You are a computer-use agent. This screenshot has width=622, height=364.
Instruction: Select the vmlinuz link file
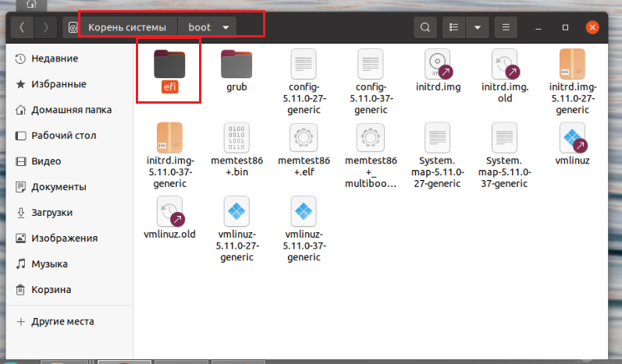572,144
